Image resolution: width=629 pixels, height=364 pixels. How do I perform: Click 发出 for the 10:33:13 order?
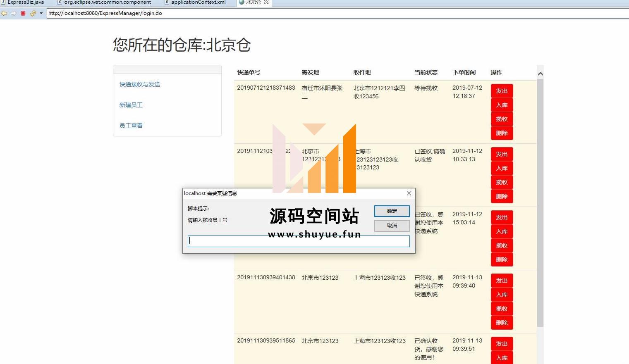tap(502, 154)
